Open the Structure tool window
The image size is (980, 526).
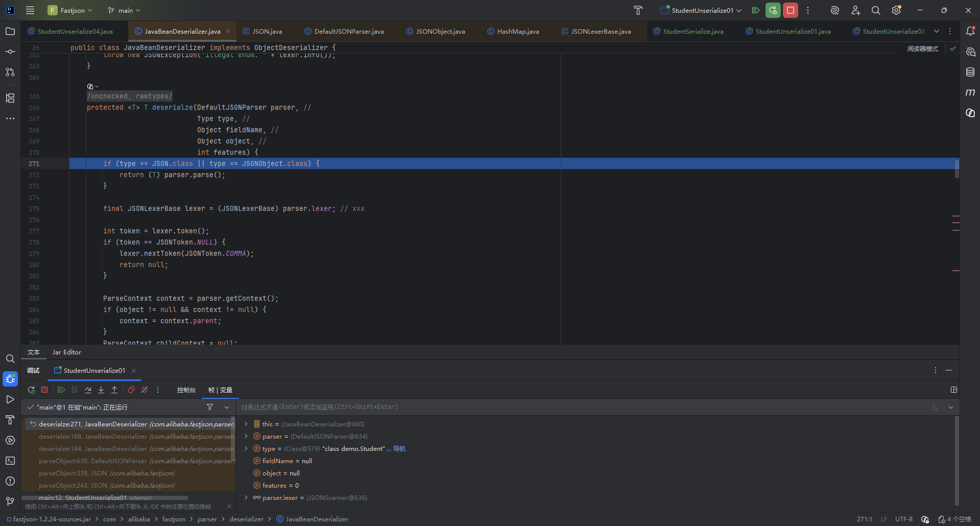click(10, 98)
